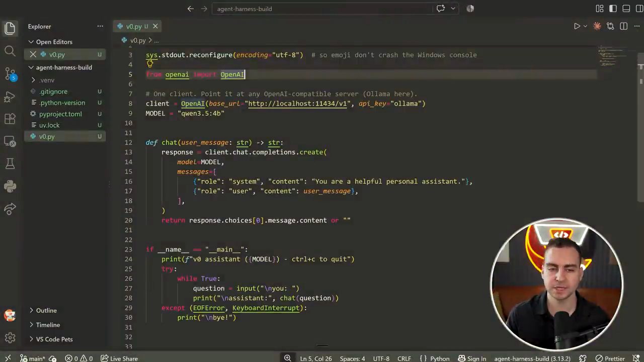Viewport: 644px width, 362px height.
Task: Collapse the Open Editors section
Action: (54, 42)
